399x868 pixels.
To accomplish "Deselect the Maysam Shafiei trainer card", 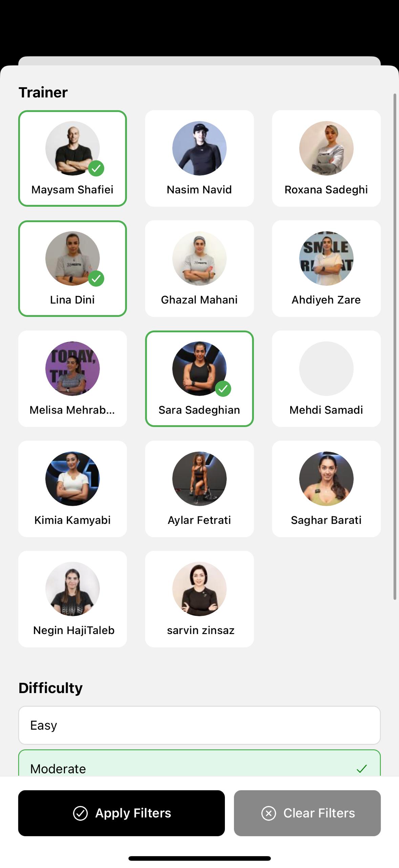I will point(72,158).
